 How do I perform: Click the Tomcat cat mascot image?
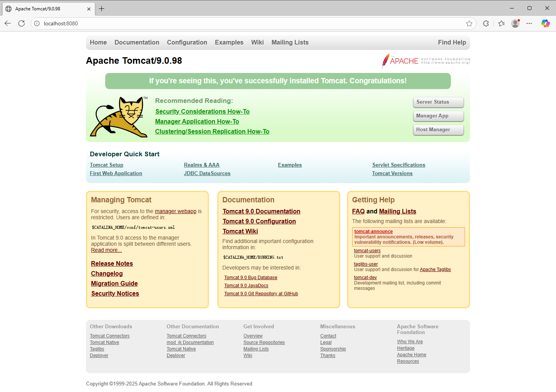pyautogui.click(x=119, y=117)
